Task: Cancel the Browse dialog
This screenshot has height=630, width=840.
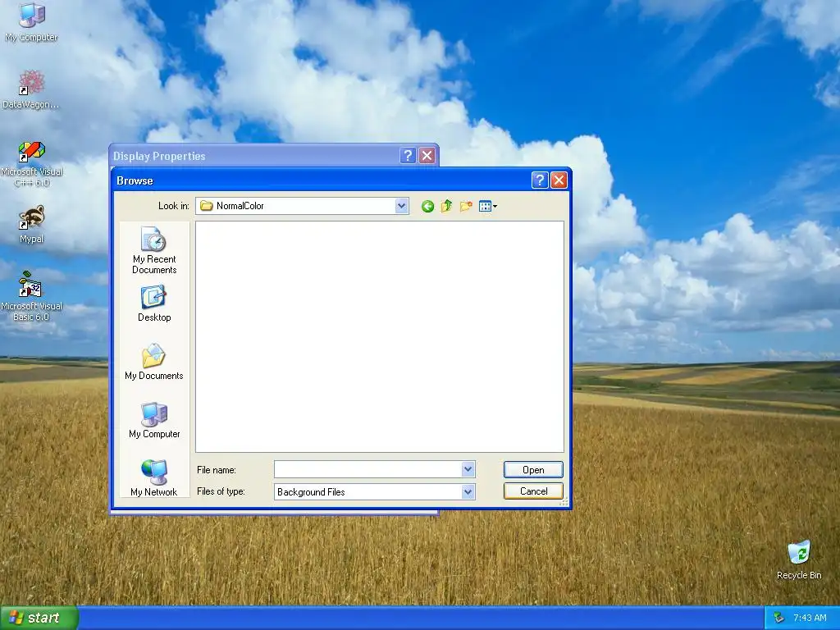Action: pos(533,491)
